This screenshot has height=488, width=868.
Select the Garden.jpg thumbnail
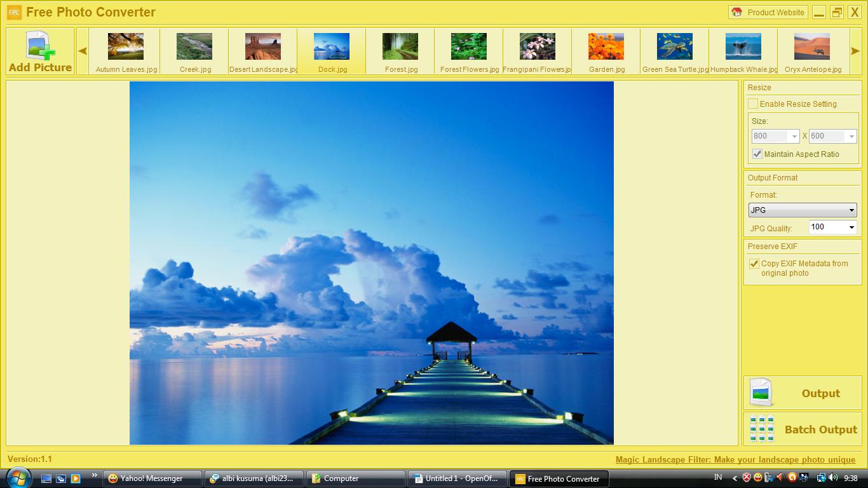pyautogui.click(x=606, y=46)
